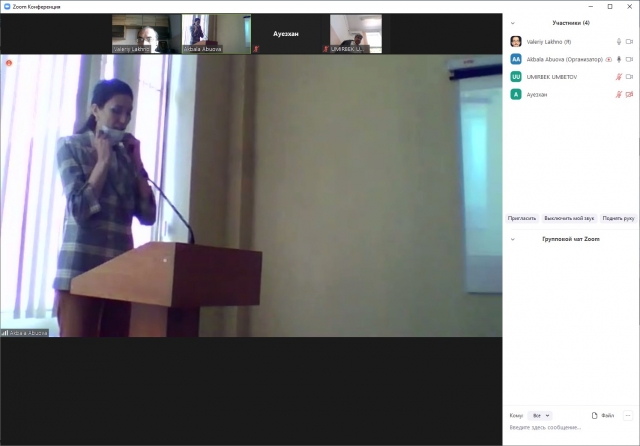Click the Zoom logo in the title bar
The image size is (640, 446).
click(x=7, y=7)
